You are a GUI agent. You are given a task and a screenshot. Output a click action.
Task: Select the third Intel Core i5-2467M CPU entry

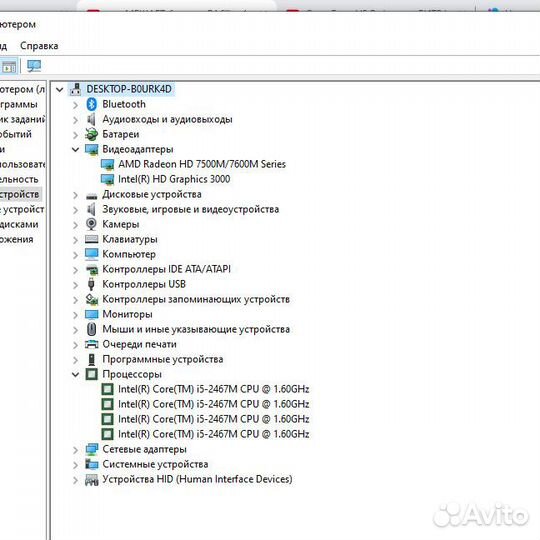click(x=214, y=419)
